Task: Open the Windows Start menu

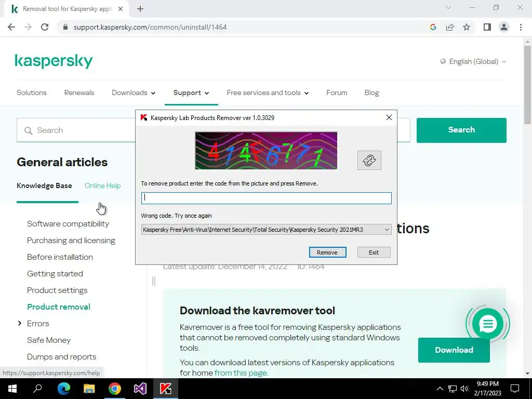Action: click(x=12, y=389)
